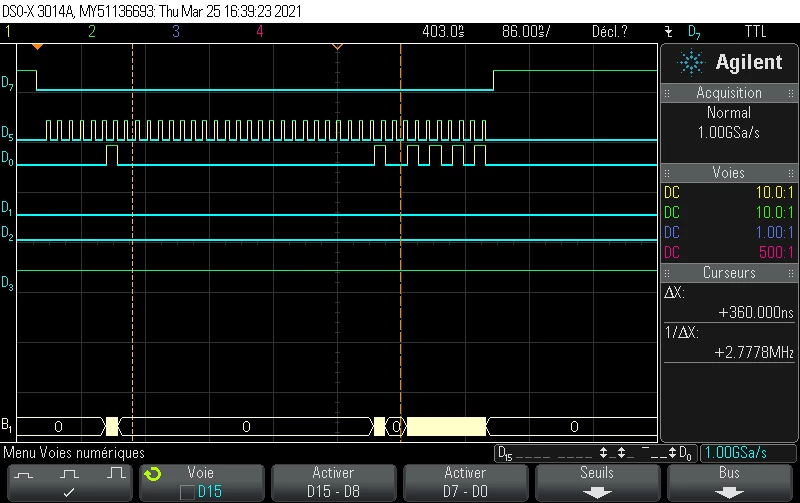
Task: Select analog channel 1 indicator
Action: point(8,32)
